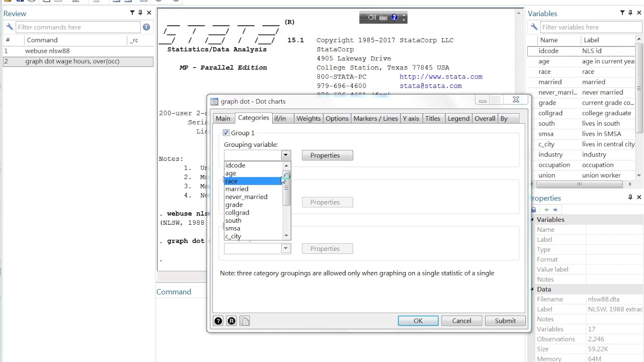
Task: Switch to the Titles tab
Action: click(433, 119)
